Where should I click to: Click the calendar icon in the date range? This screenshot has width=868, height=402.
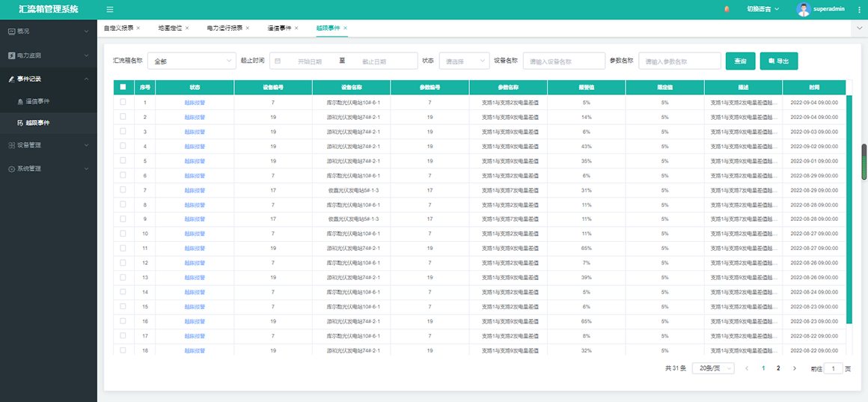pos(278,61)
